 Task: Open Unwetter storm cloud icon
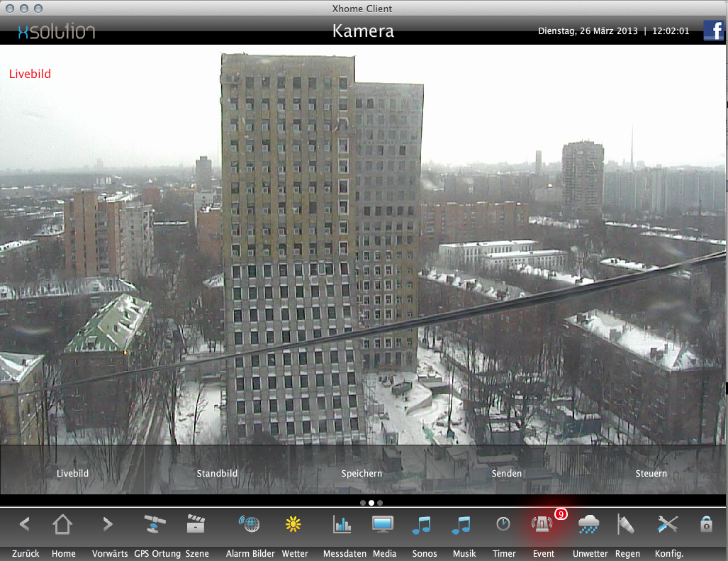click(588, 525)
